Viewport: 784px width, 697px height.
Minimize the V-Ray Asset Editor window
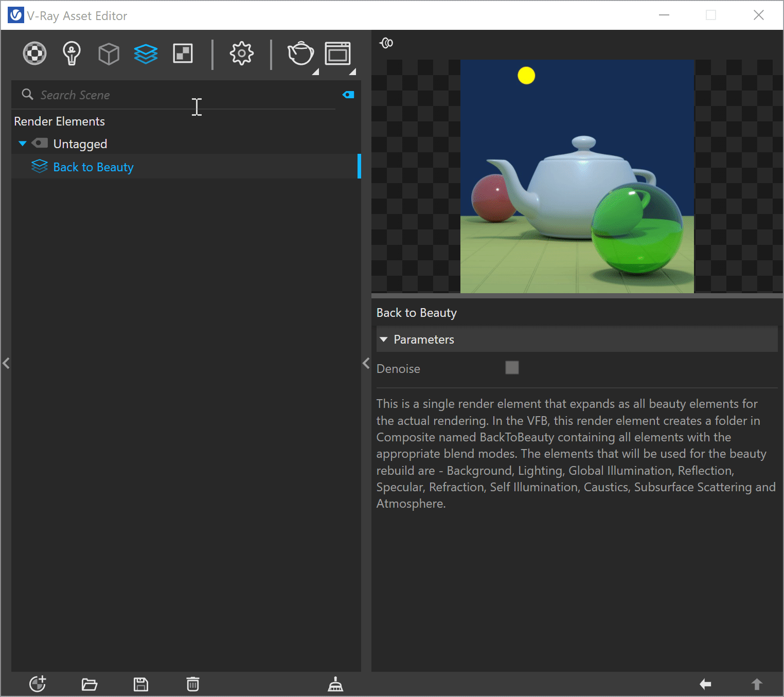[664, 15]
